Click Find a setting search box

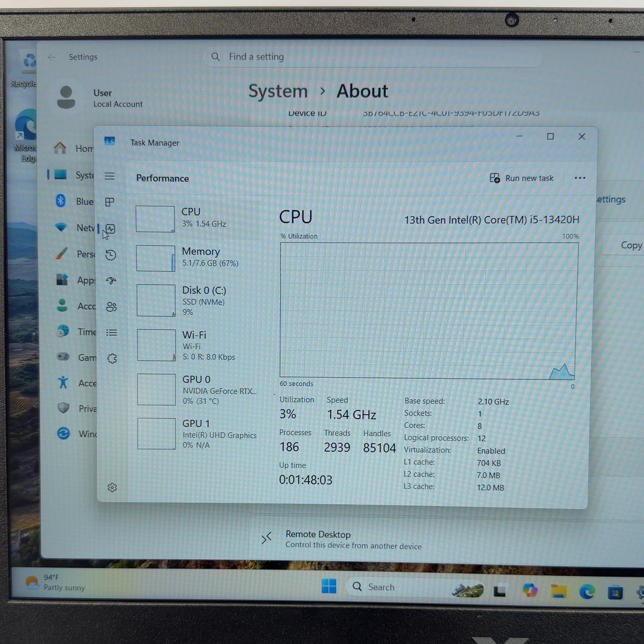(x=372, y=56)
